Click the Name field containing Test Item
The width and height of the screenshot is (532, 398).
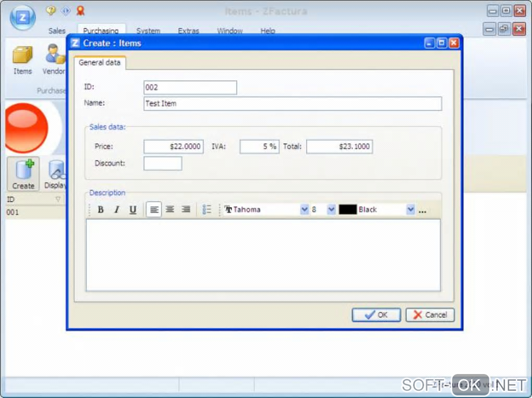click(x=293, y=103)
